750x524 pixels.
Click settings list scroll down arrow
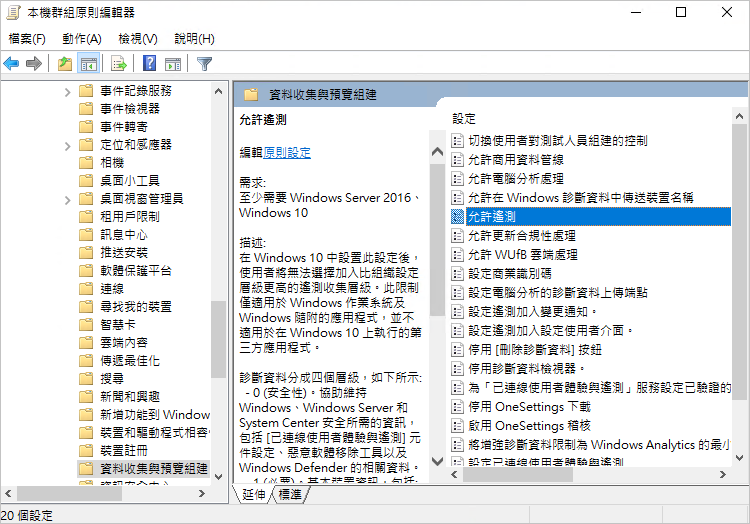point(739,458)
